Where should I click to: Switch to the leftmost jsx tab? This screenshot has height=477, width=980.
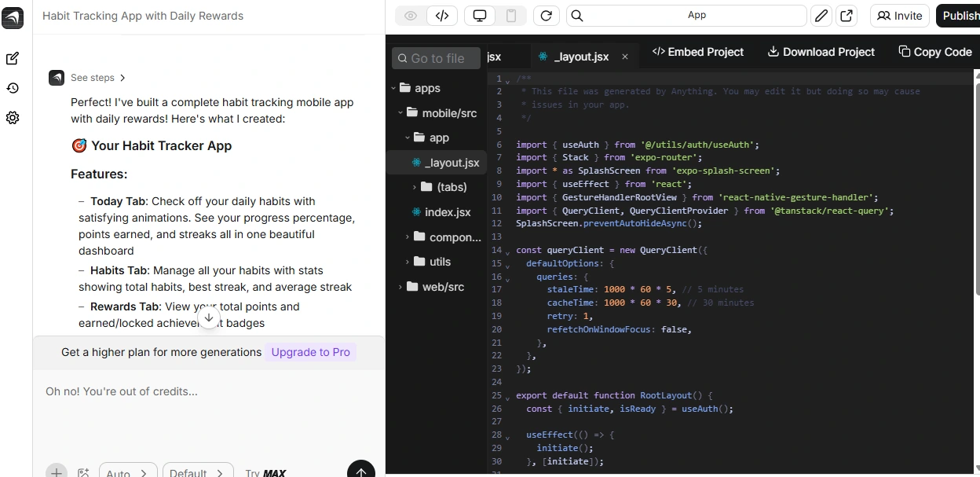pyautogui.click(x=494, y=56)
